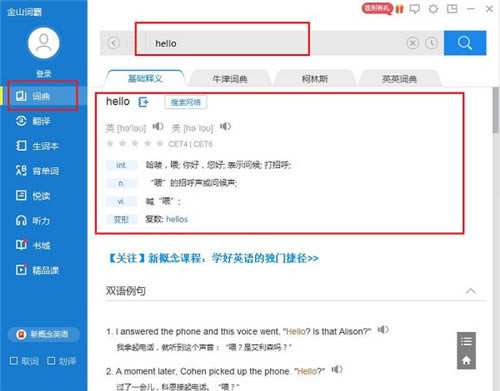Switch to the 牛津词典 tab
Viewport: 500px width, 391px height.
tap(230, 79)
